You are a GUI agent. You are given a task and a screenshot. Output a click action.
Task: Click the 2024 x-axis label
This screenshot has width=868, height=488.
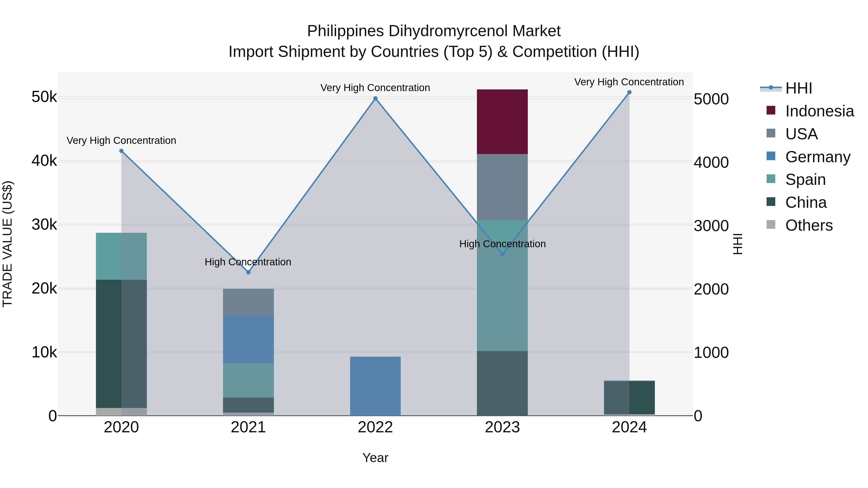point(629,427)
